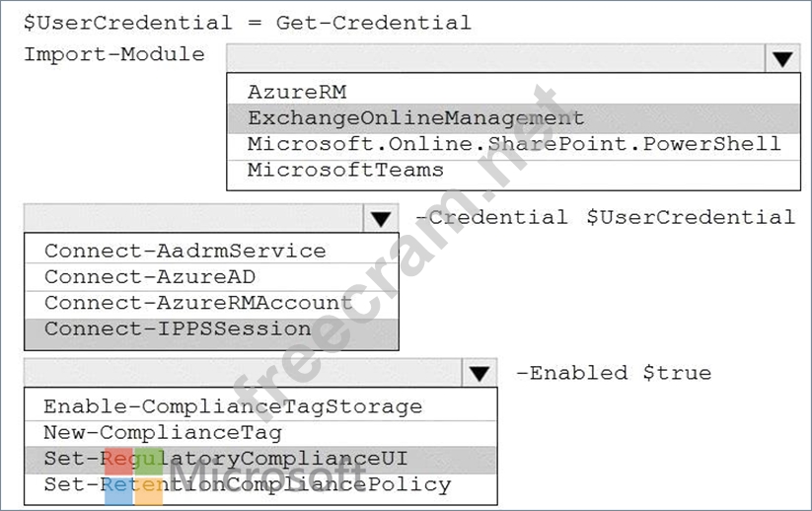Click the empty Import-Module selection field
Screen dimensions: 812x511
tap(495, 58)
